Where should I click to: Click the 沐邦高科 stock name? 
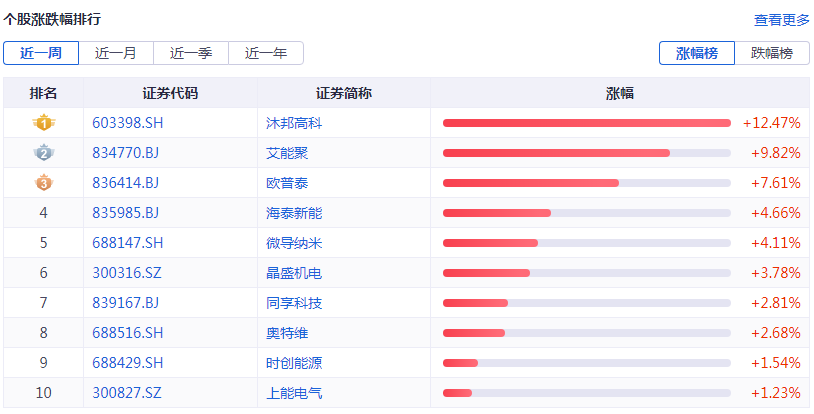(294, 123)
